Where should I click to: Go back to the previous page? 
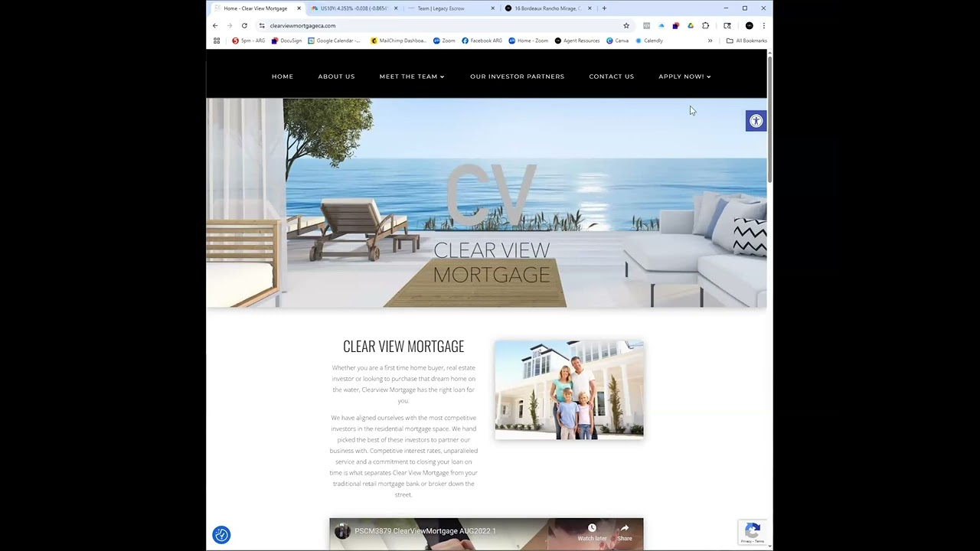click(x=215, y=25)
